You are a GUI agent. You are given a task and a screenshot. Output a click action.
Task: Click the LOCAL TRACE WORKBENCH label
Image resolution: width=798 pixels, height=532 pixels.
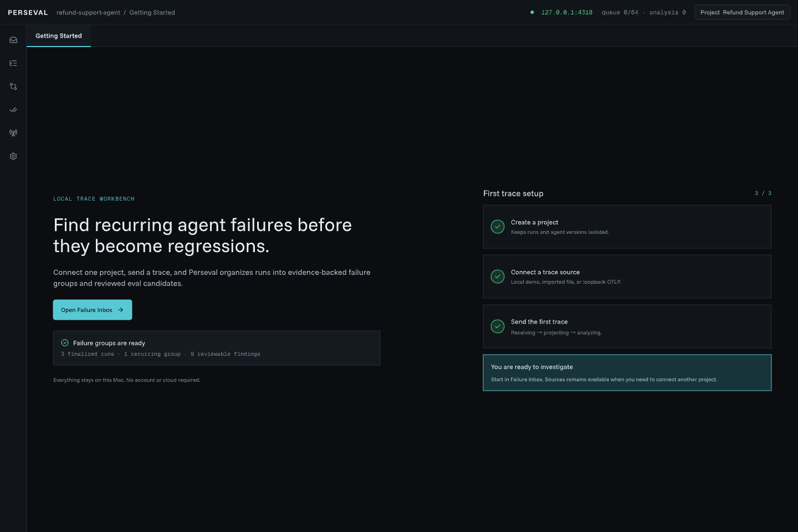[x=94, y=199]
